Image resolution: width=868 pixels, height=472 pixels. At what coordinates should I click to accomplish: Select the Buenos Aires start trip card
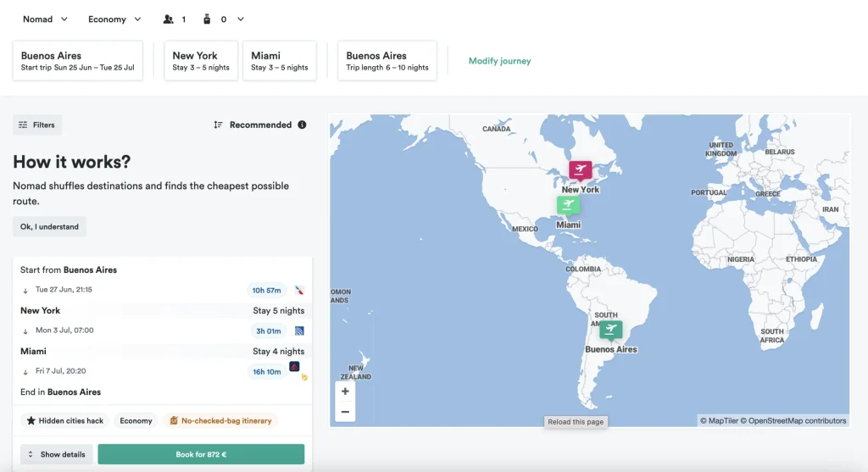pyautogui.click(x=77, y=61)
